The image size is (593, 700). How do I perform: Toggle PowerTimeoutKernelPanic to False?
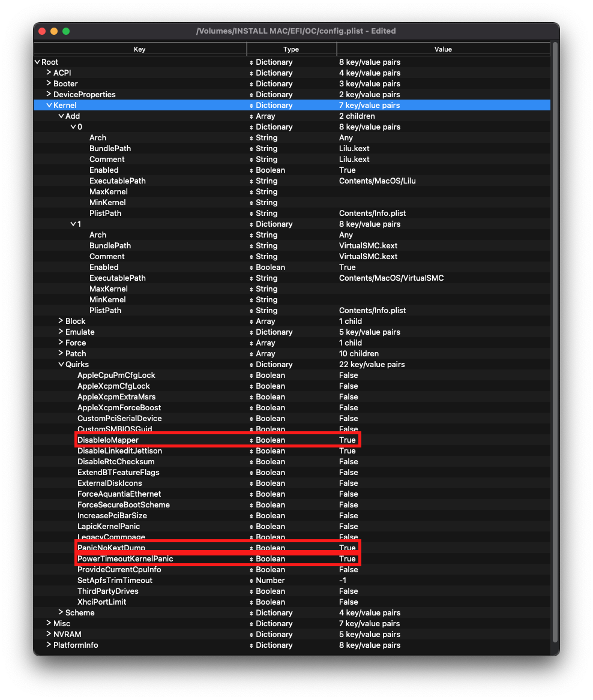(x=347, y=558)
